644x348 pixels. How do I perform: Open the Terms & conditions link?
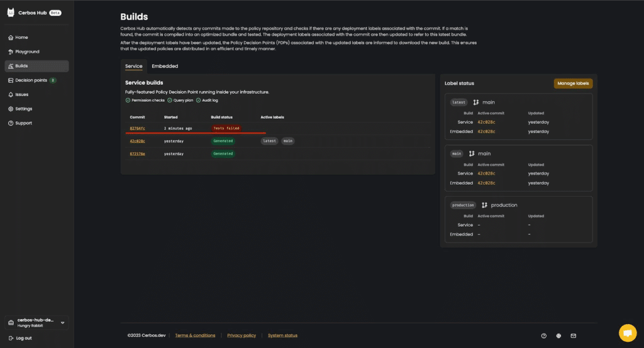click(x=195, y=335)
